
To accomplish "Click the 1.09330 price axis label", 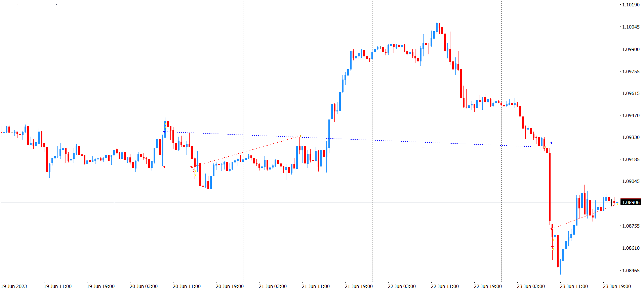I will (631, 137).
